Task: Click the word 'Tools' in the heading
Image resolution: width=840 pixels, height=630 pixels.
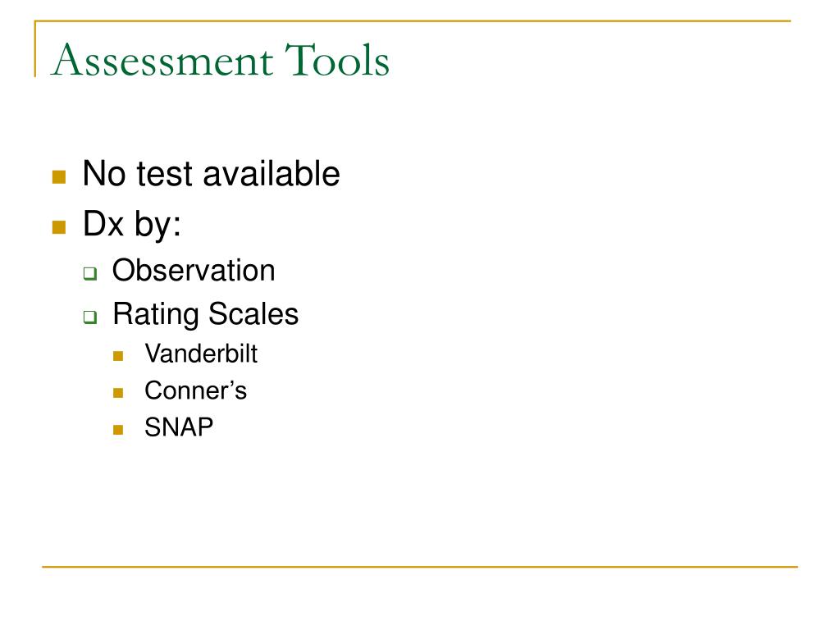Action: pyautogui.click(x=337, y=60)
